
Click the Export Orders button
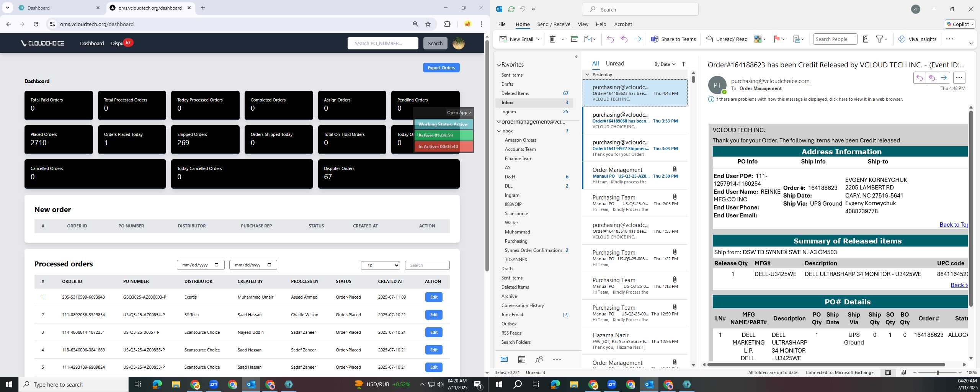coord(441,68)
